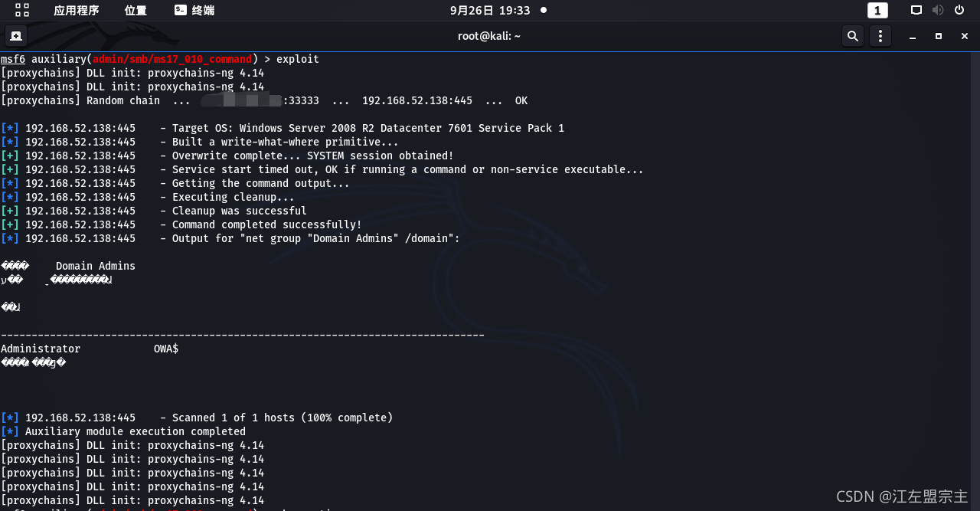Close the root@kali terminal window
Viewport: 980px width, 511px height.
965,36
